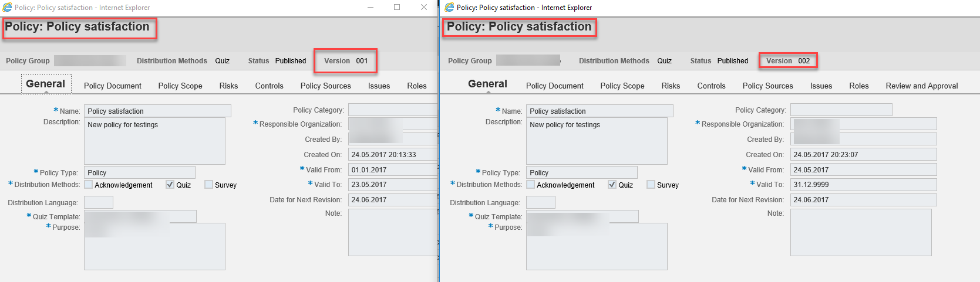
Task: Uncheck Quiz checkbox in version 002 window
Action: [x=612, y=185]
